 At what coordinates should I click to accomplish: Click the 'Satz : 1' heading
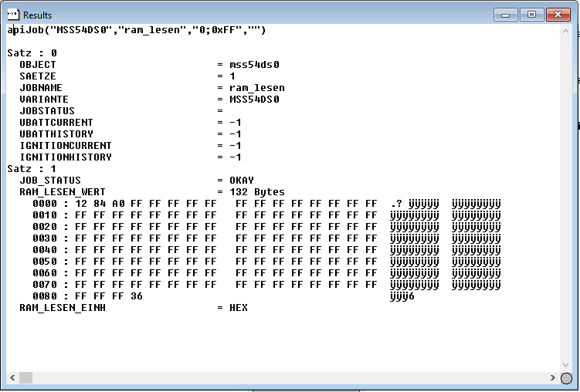[x=32, y=169]
